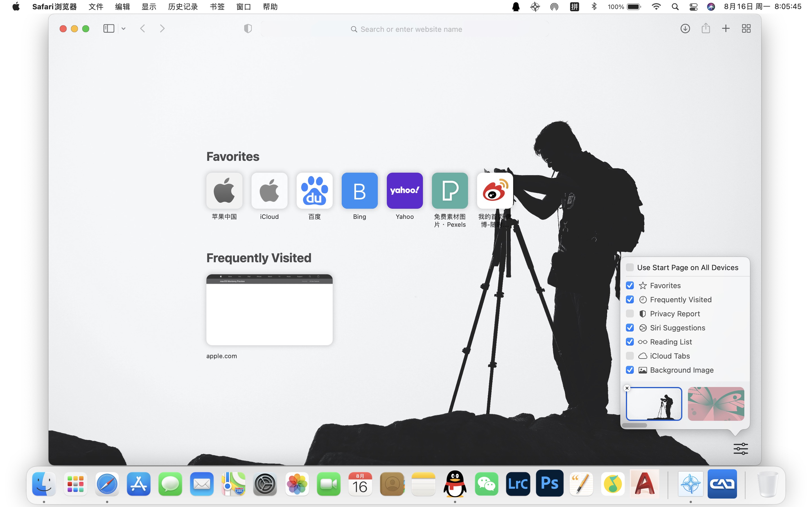The image size is (812, 507).
Task: Open the 书签 menu in menu bar
Action: pos(217,7)
